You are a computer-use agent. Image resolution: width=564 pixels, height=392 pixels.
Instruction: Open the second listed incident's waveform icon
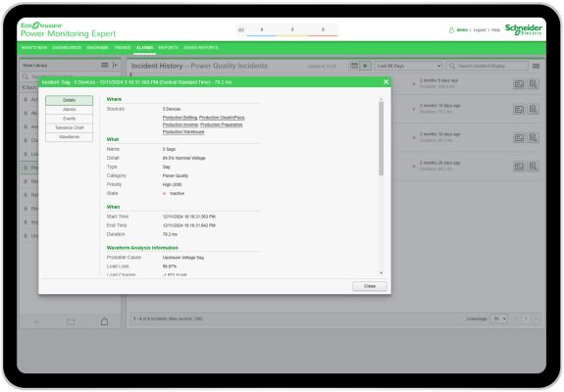tap(533, 109)
